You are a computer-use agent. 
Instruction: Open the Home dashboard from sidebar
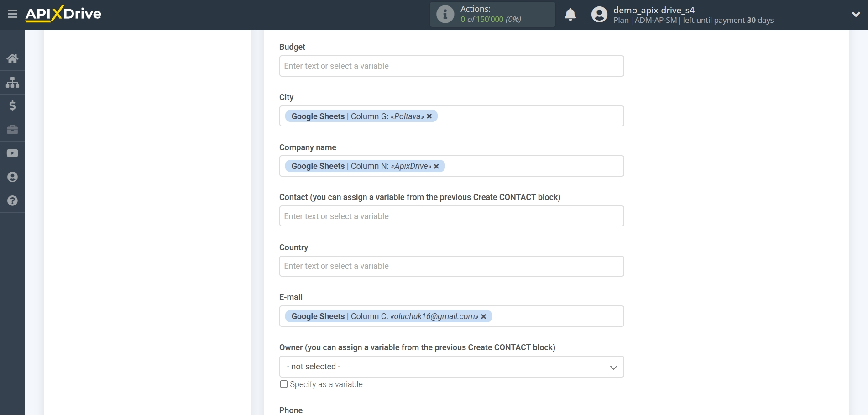point(12,58)
